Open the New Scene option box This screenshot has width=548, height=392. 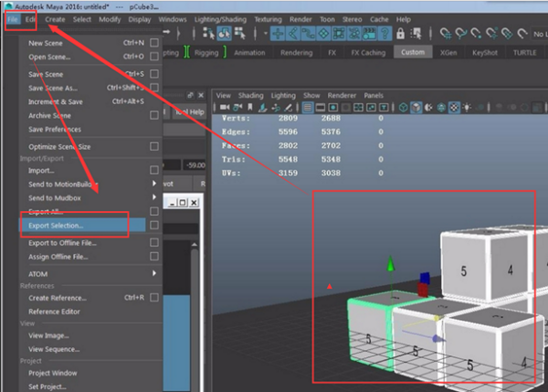(154, 43)
